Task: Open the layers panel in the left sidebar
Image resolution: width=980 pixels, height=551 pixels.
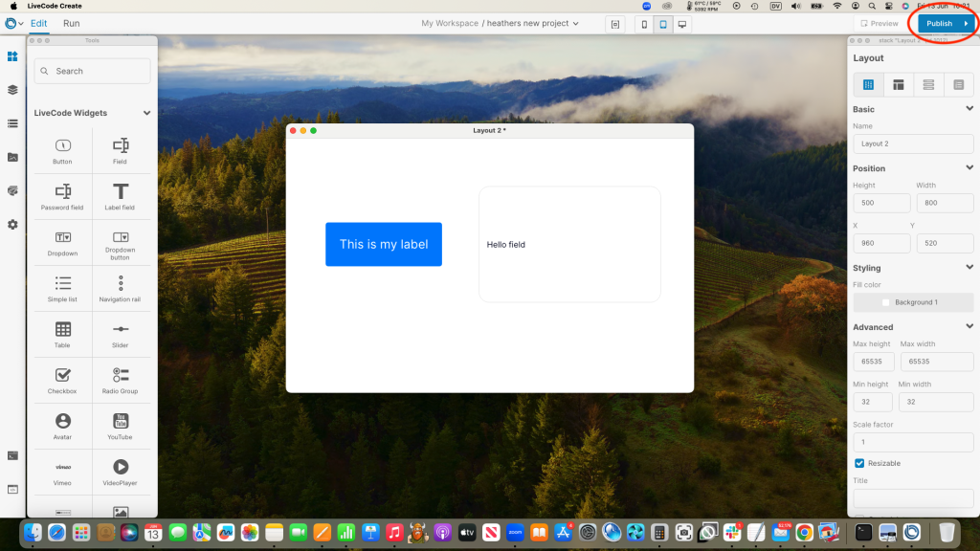Action: click(x=12, y=89)
